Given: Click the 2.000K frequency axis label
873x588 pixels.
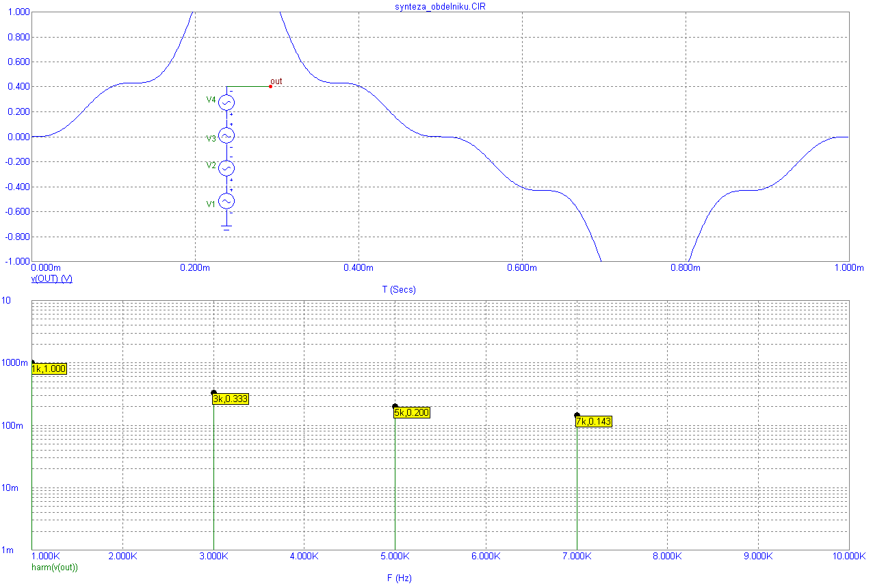Looking at the screenshot, I should click(x=123, y=556).
